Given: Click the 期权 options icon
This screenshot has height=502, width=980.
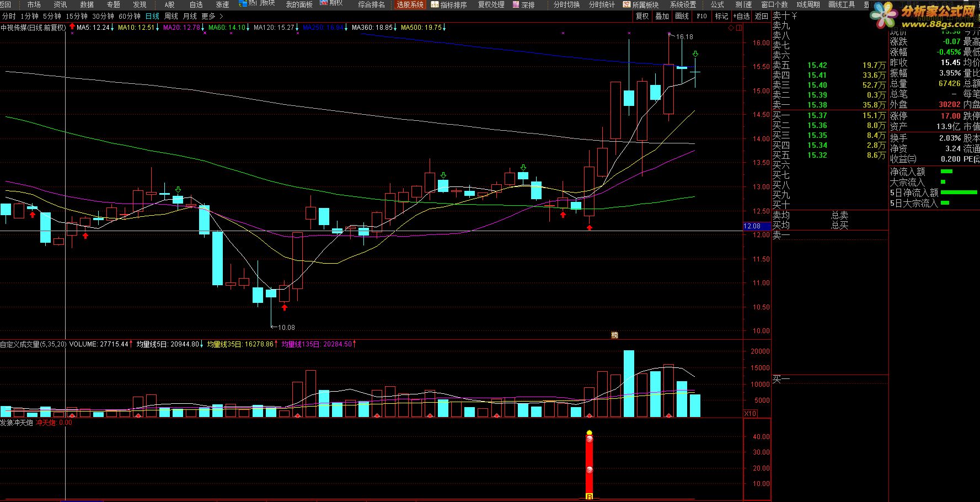Looking at the screenshot, I should [x=324, y=3].
